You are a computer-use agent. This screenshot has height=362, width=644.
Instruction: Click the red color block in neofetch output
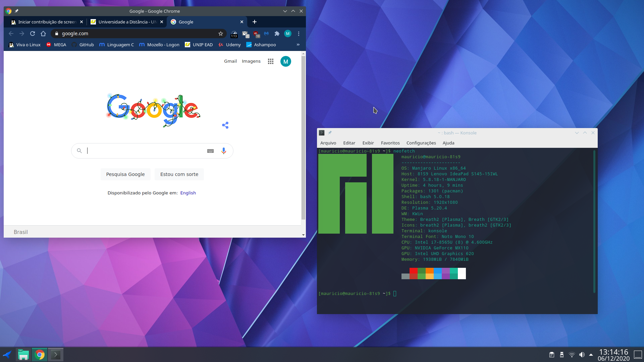coord(414,274)
